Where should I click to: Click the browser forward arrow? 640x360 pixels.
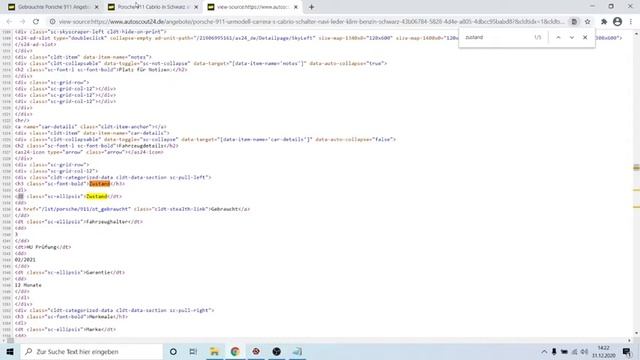[22, 22]
